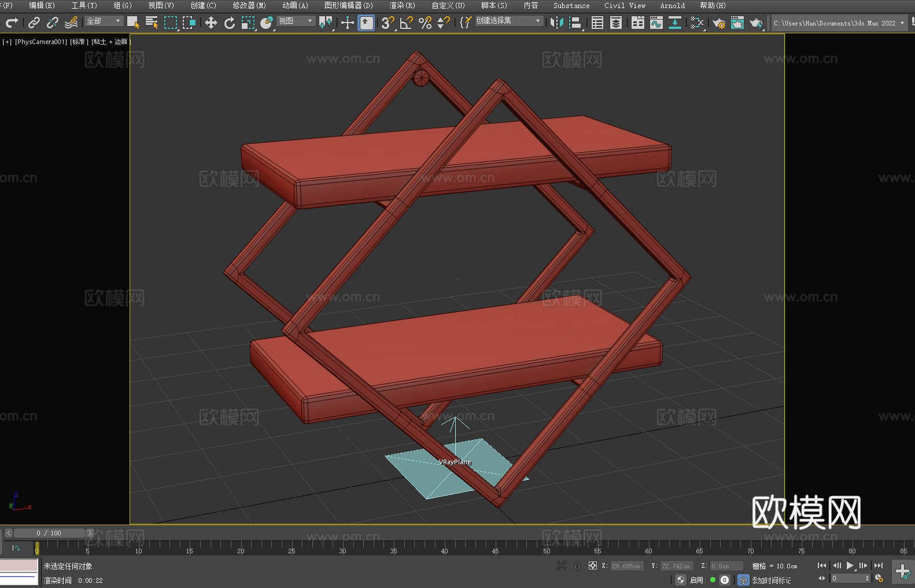Screen dimensions: 915x588
Task: Open the Curve Editor icon
Action: pyautogui.click(x=656, y=23)
